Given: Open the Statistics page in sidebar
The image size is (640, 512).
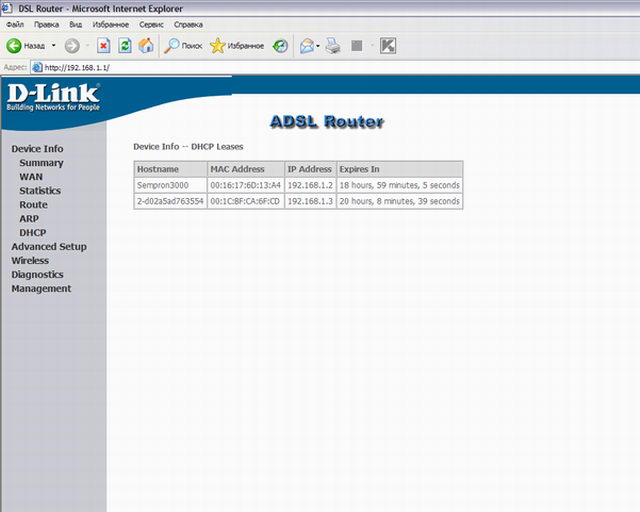Looking at the screenshot, I should click(40, 191).
